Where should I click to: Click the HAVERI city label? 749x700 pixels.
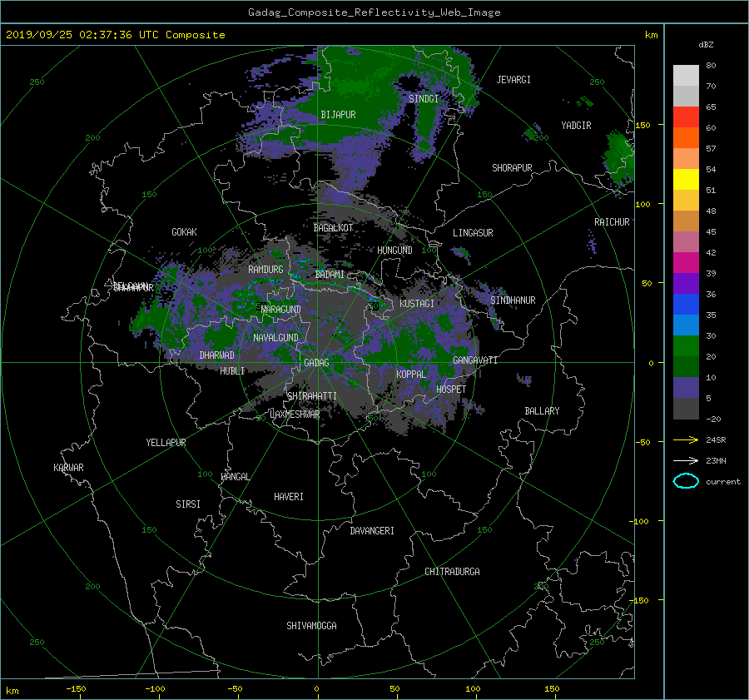(289, 497)
